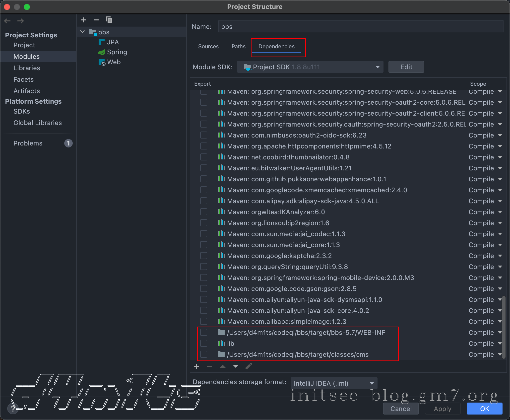The image size is (510, 420).
Task: Click the copy module icon
Action: [x=109, y=20]
